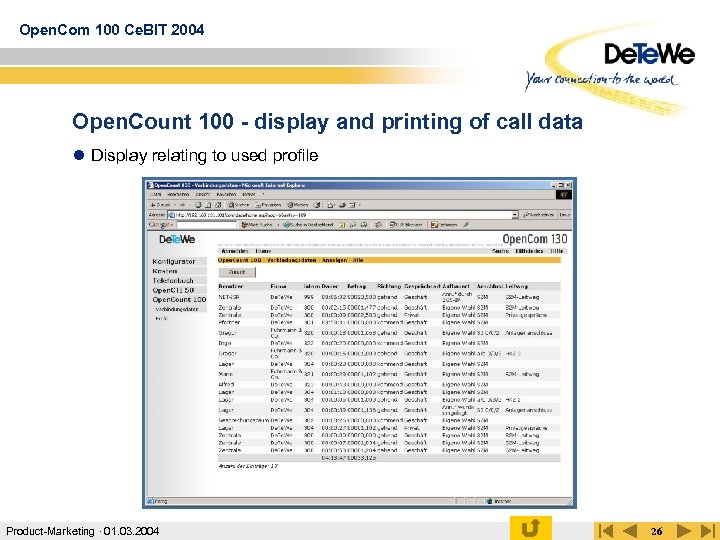Viewport: 720px width, 540px height.
Task: Go to the first slide
Action: tap(607, 530)
